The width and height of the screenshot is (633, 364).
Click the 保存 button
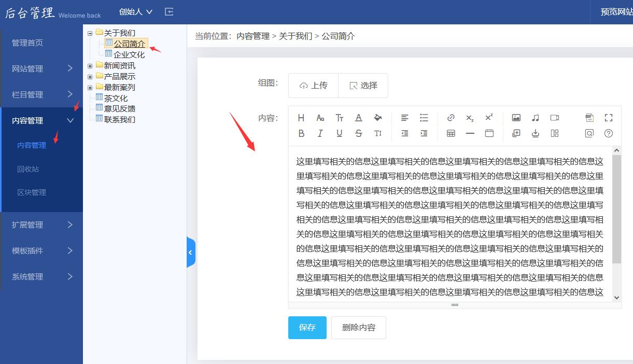(x=307, y=328)
